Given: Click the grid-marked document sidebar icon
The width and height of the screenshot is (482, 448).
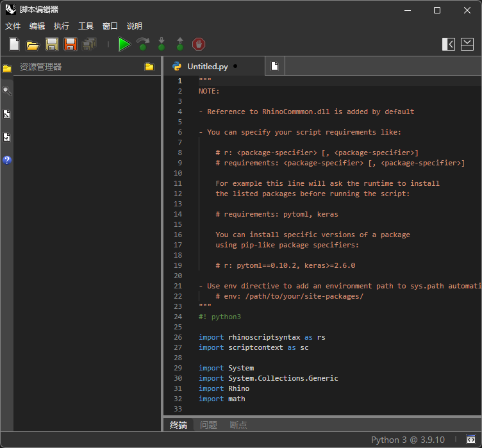Looking at the screenshot, I should point(7,137).
